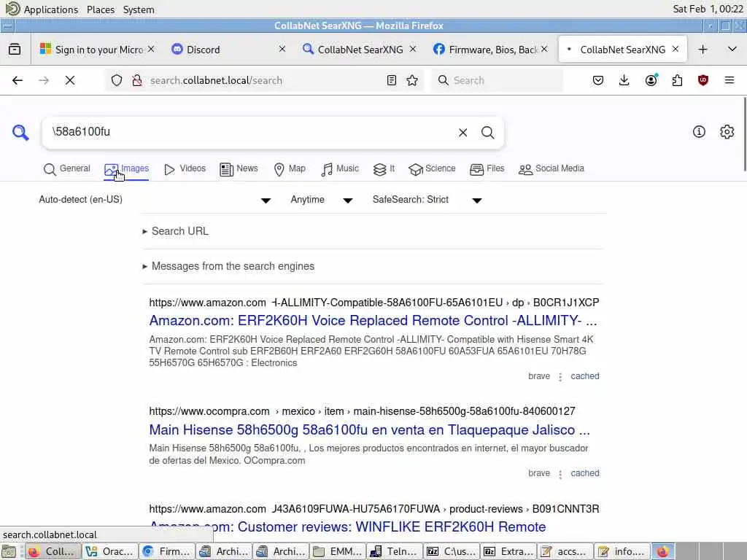Expand the Search URL section
The image size is (747, 560).
pyautogui.click(x=175, y=231)
